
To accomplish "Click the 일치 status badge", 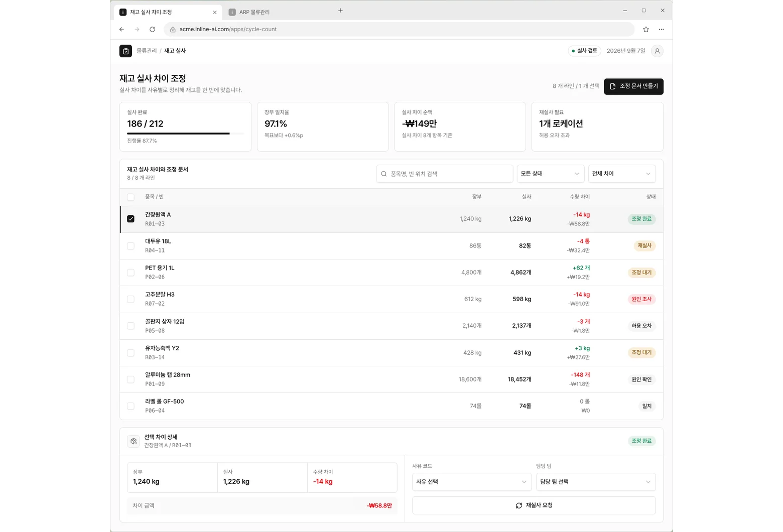I will tap(647, 406).
